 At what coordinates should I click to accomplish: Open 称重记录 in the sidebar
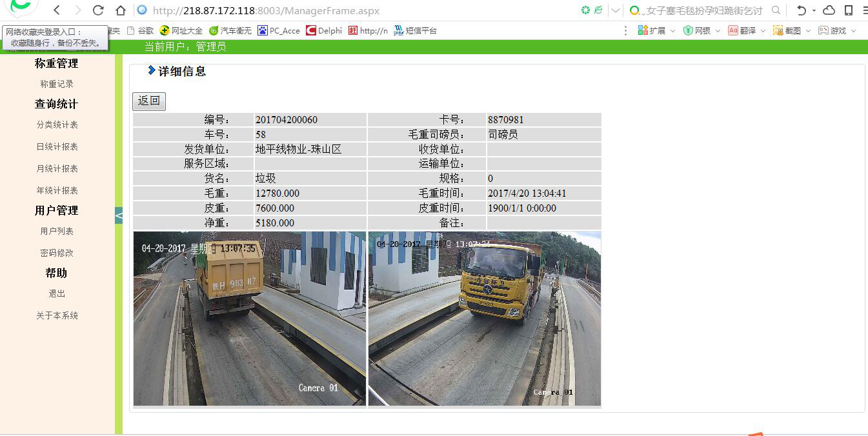pyautogui.click(x=57, y=84)
